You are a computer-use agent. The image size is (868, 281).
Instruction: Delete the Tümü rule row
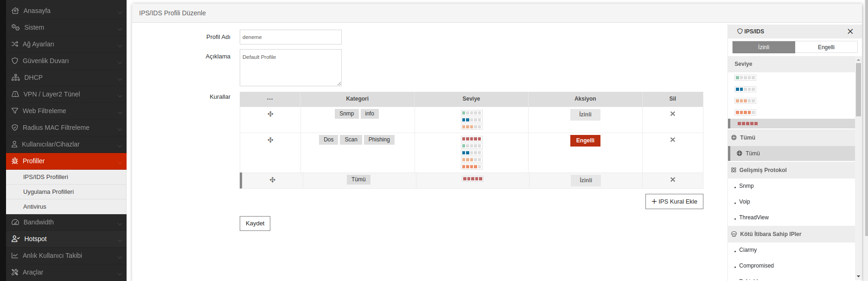point(673,180)
